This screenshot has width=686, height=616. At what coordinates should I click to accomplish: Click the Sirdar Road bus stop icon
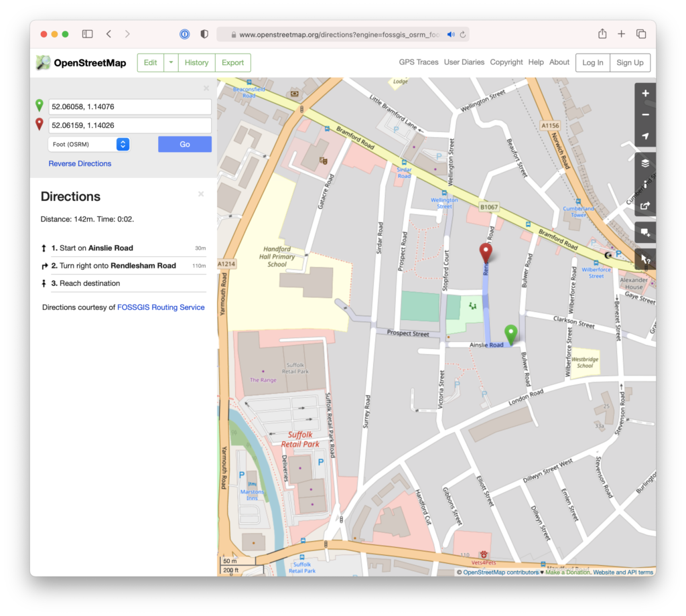[x=404, y=163]
